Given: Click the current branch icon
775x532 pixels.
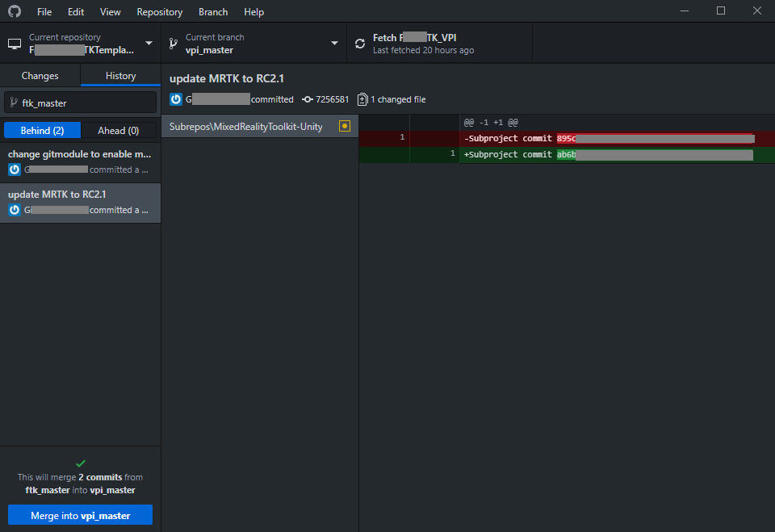Looking at the screenshot, I should (x=174, y=42).
